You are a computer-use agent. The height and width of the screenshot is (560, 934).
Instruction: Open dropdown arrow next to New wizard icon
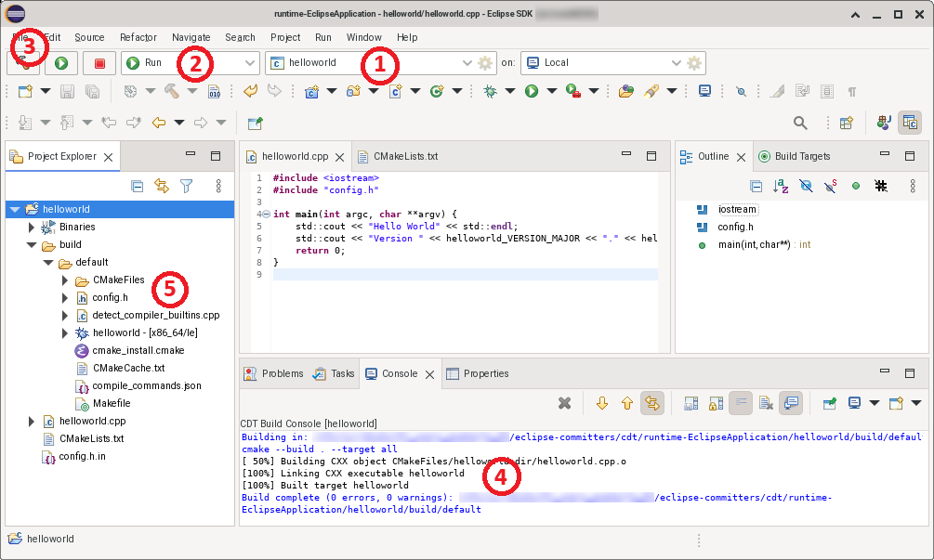coord(46,91)
